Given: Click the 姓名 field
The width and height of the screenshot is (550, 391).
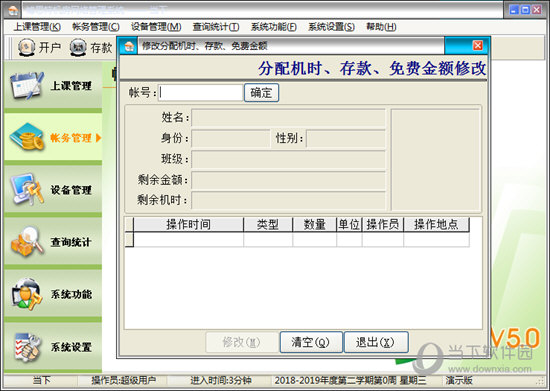Looking at the screenshot, I should pyautogui.click(x=288, y=117).
